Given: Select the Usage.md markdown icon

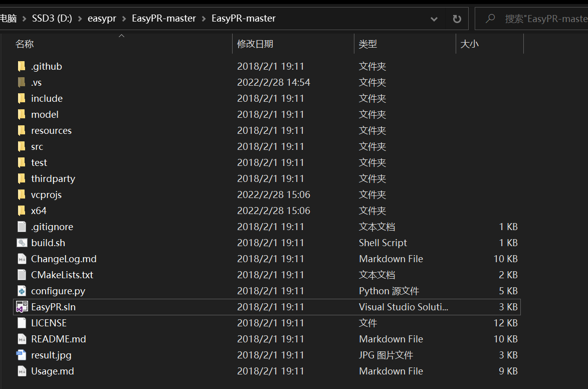Looking at the screenshot, I should [22, 371].
